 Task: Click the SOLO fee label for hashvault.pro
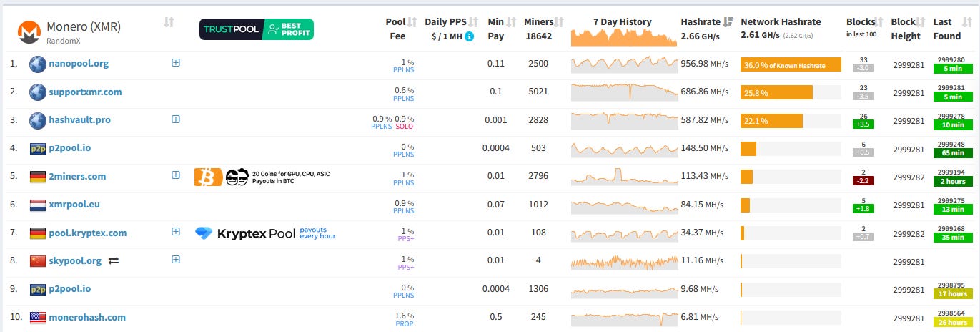405,127
